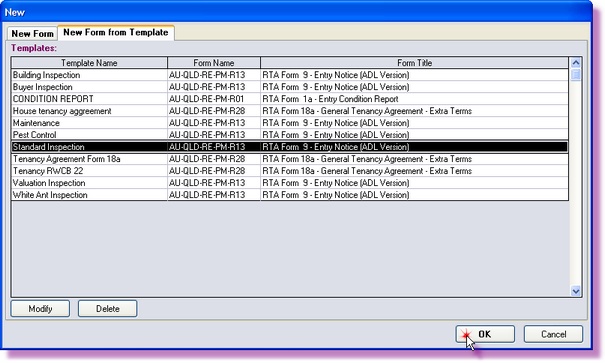Click the RTA Form 1a Entry Condition Report title

414,99
